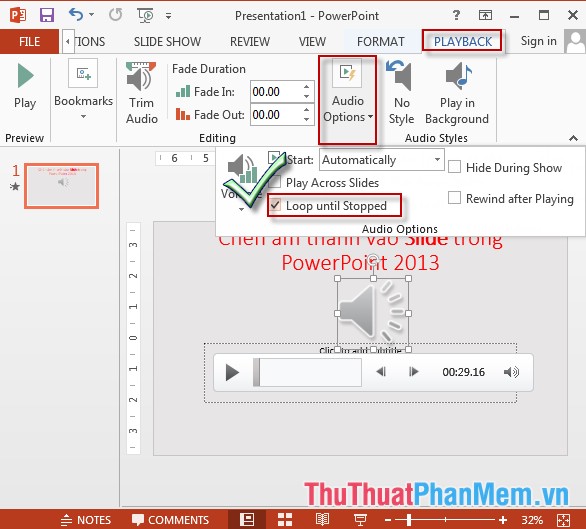
Task: Click the user account avatar
Action: 575,41
